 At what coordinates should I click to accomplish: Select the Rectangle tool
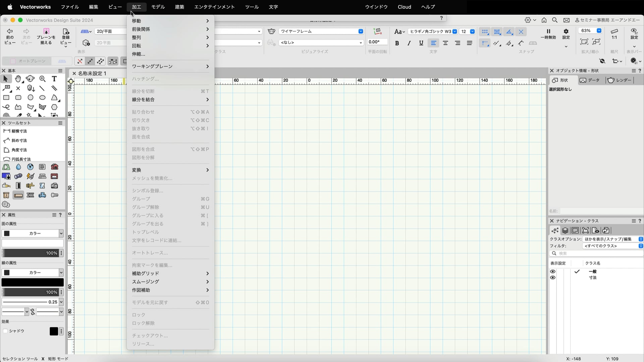point(6,98)
